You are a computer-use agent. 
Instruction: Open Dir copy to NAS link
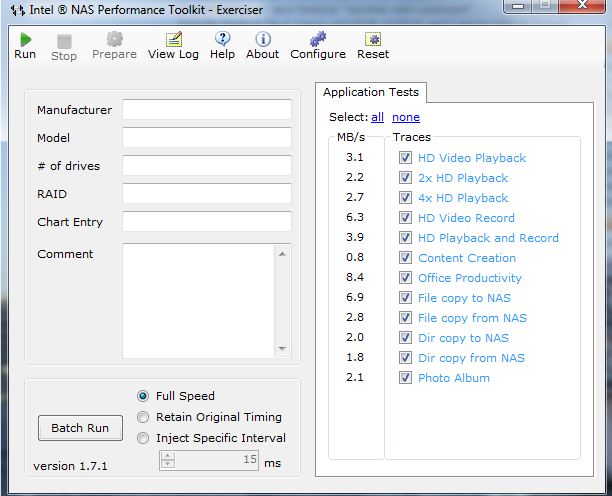click(463, 338)
